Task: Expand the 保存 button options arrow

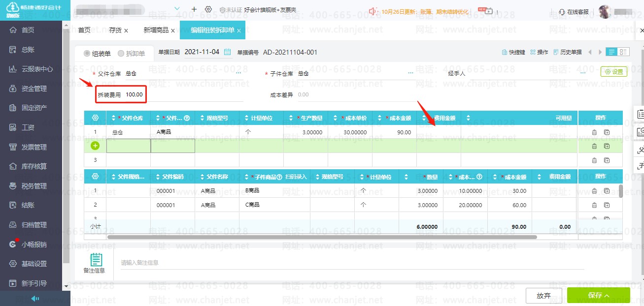Action: [607, 295]
